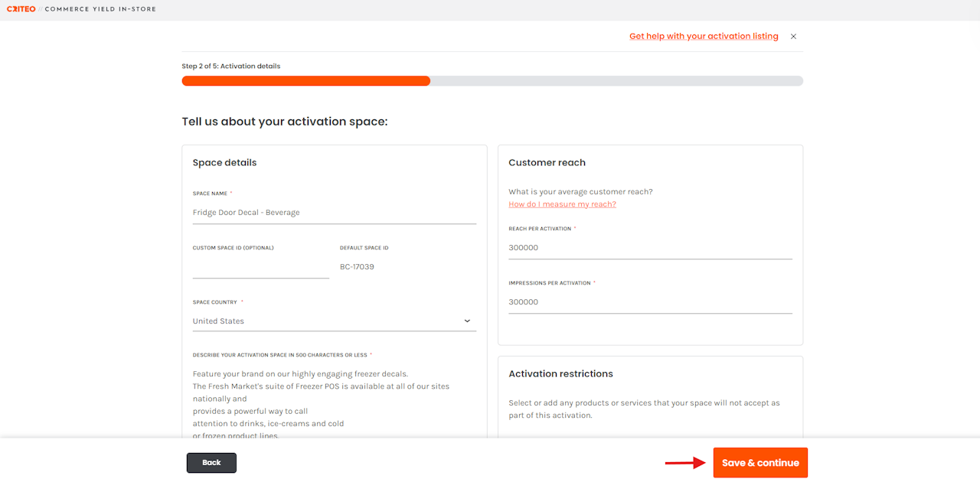This screenshot has height=479, width=980.
Task: Click the Criteo logo in the header
Action: click(21, 9)
